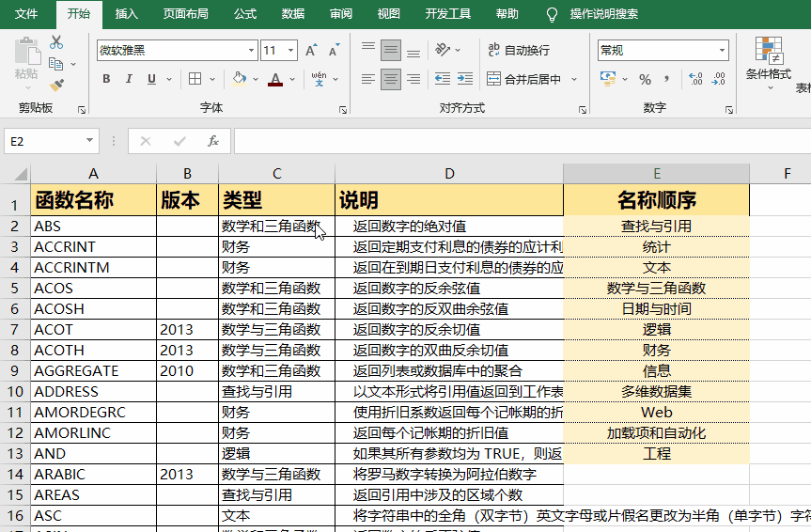
Task: Open the Conditional Formatting (条件格式) menu
Action: 769,62
